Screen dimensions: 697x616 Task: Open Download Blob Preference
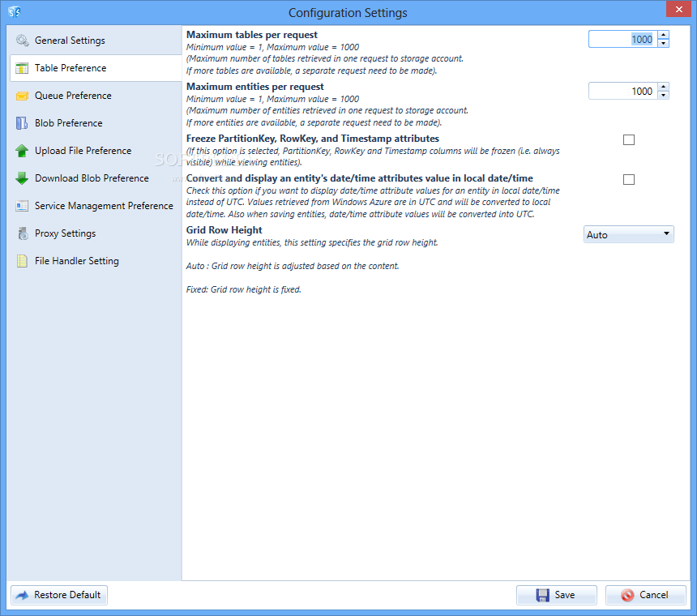pos(96,178)
